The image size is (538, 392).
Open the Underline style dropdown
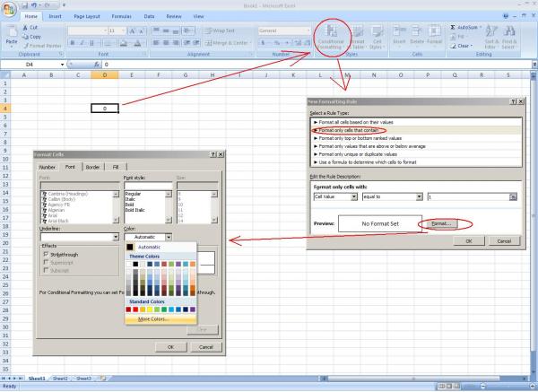[117, 237]
